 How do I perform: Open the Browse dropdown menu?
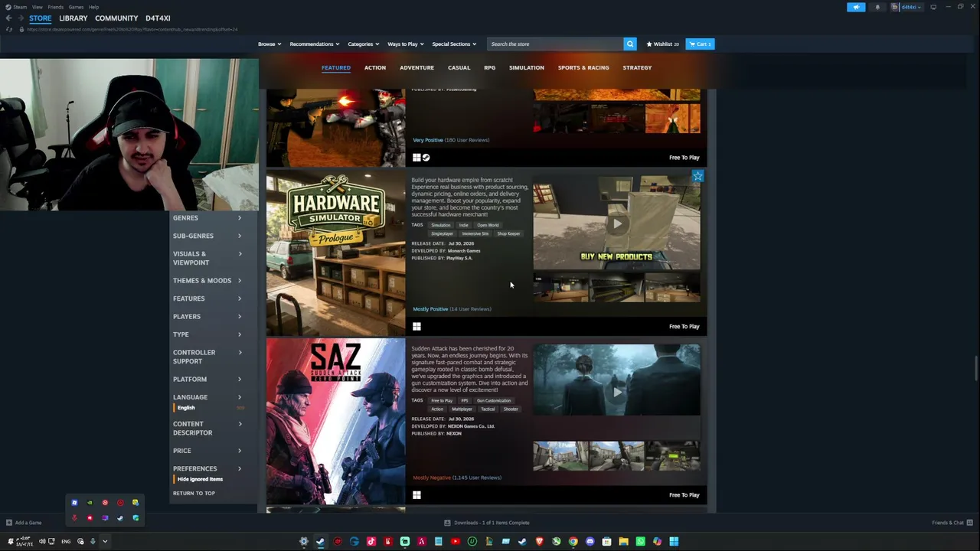[269, 44]
